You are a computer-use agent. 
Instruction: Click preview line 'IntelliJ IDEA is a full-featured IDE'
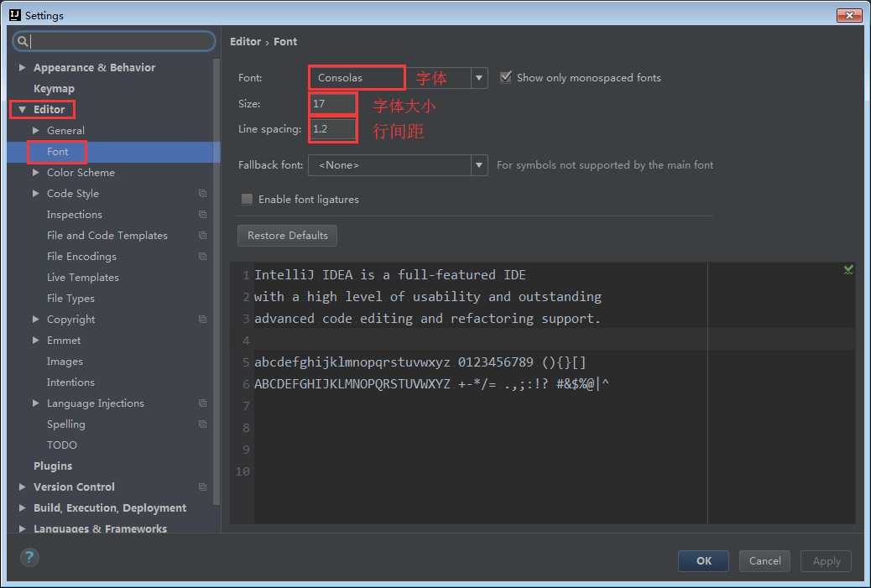click(x=390, y=275)
